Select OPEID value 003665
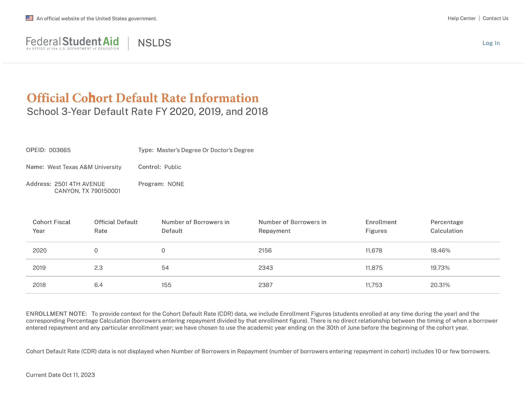 click(x=60, y=151)
